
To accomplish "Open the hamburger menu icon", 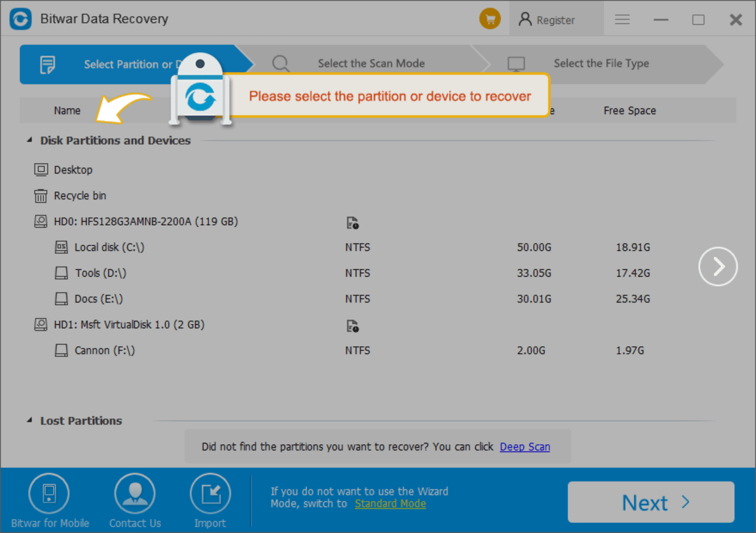I will pyautogui.click(x=622, y=19).
